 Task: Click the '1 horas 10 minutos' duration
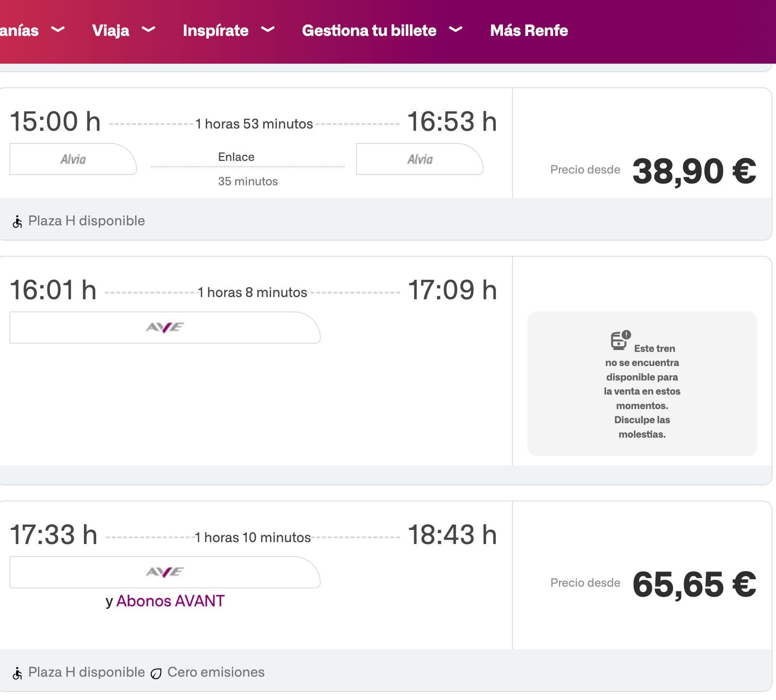tap(253, 538)
